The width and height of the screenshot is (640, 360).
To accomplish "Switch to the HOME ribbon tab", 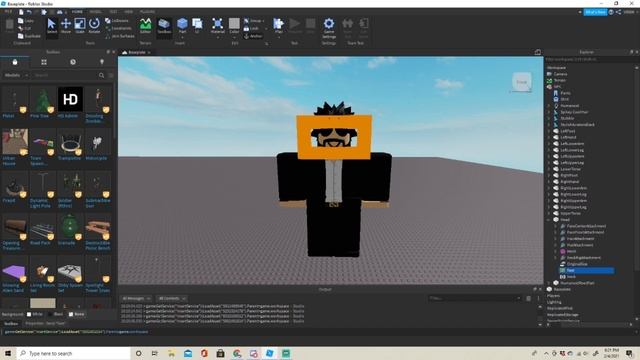I will (x=77, y=12).
